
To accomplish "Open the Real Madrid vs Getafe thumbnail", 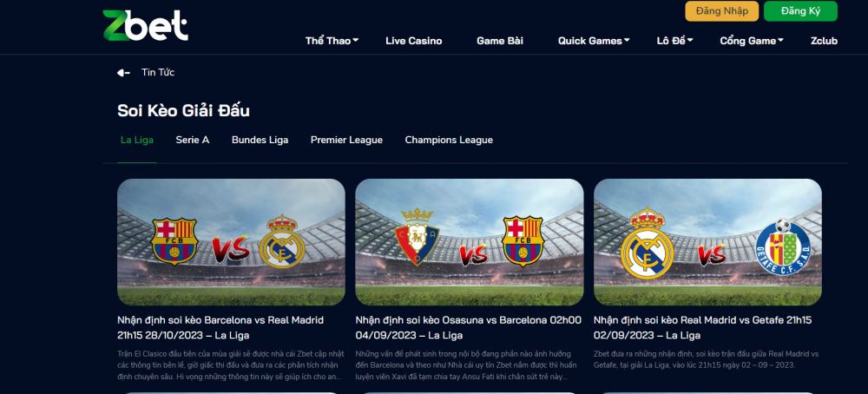I will click(x=707, y=242).
